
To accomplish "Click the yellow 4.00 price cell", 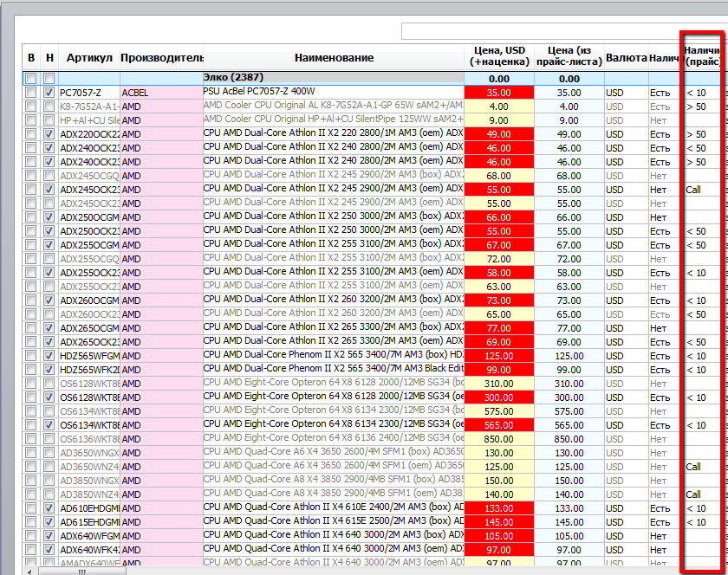I will [499, 107].
